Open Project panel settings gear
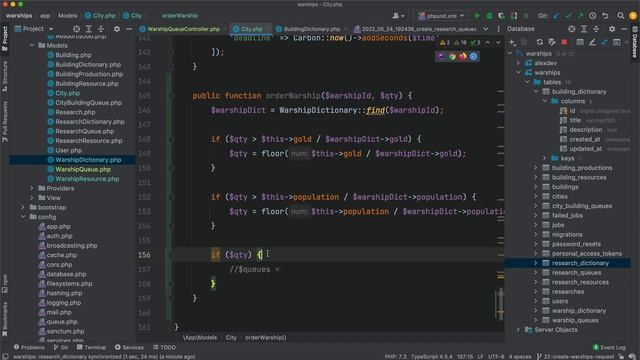 coord(117,29)
